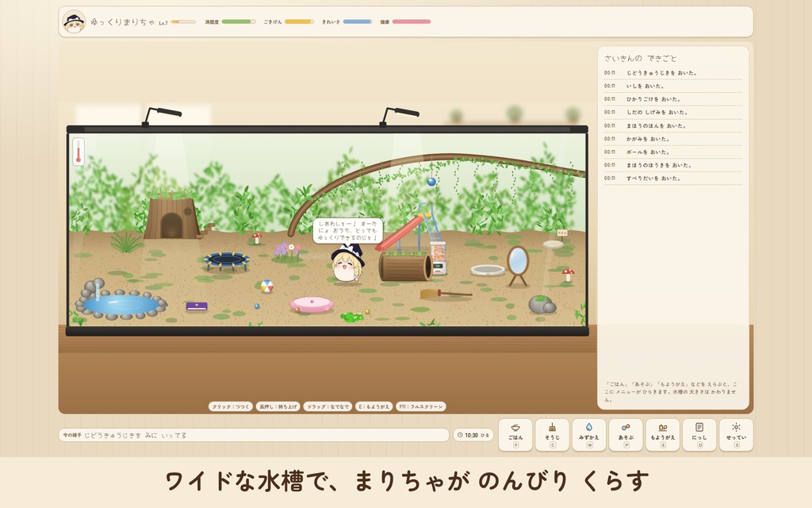Click the Marisa avatar portrait icon
Screen dimensions: 812x508
[x=74, y=21]
